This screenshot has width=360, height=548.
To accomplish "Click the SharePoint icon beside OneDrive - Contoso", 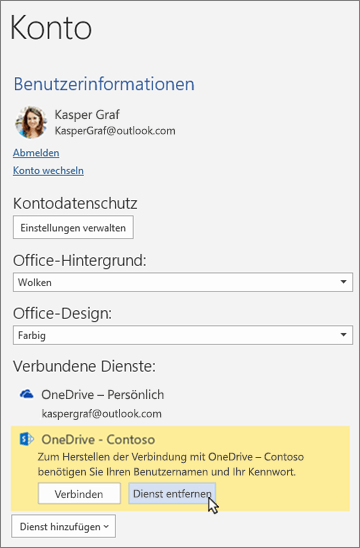I will coord(27,439).
